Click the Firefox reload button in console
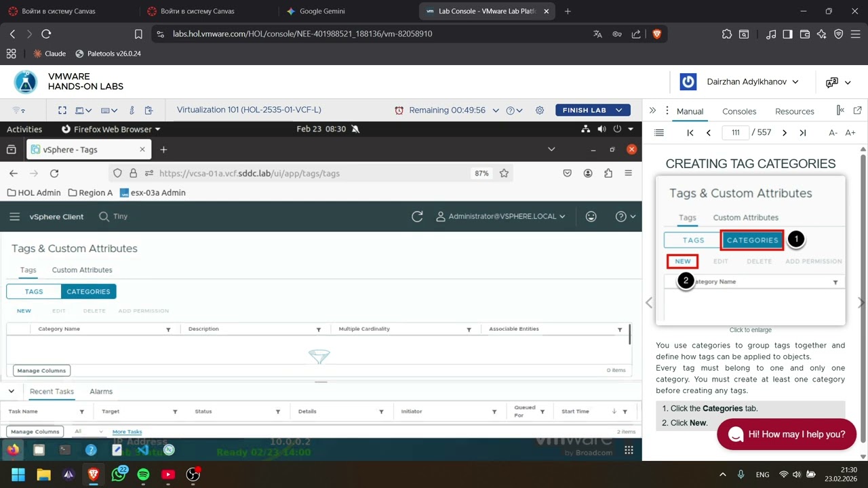Screen dimensions: 868x488 tap(54, 174)
